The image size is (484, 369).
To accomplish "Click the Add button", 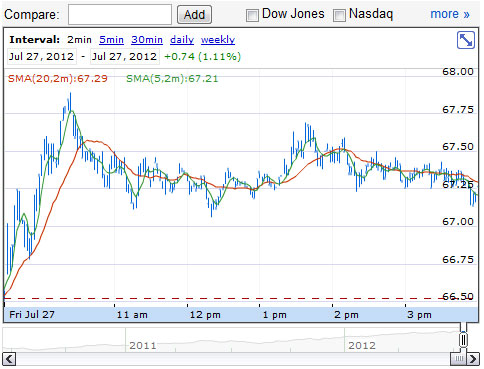I will pyautogui.click(x=194, y=15).
